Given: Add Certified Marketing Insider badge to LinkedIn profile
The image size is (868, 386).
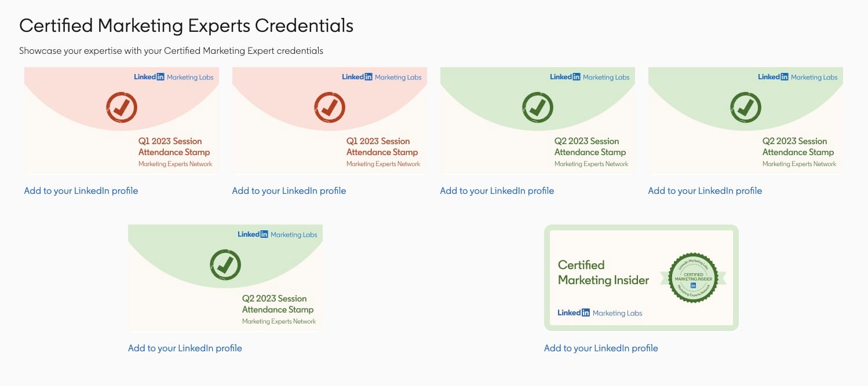Looking at the screenshot, I should 601,348.
